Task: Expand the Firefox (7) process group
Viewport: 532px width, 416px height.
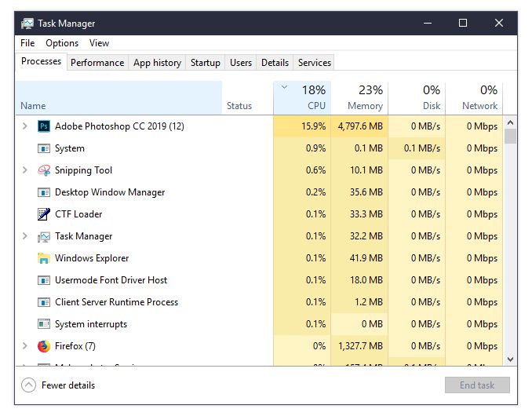Action: [x=25, y=346]
